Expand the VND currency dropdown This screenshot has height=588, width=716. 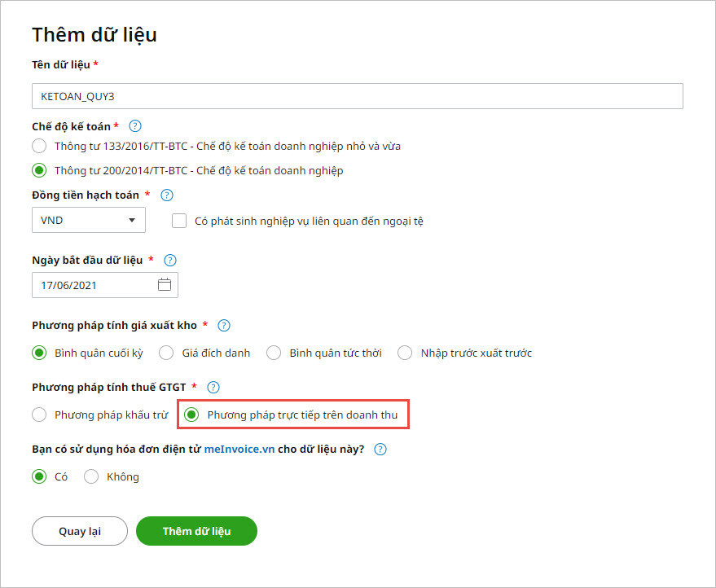tap(89, 221)
